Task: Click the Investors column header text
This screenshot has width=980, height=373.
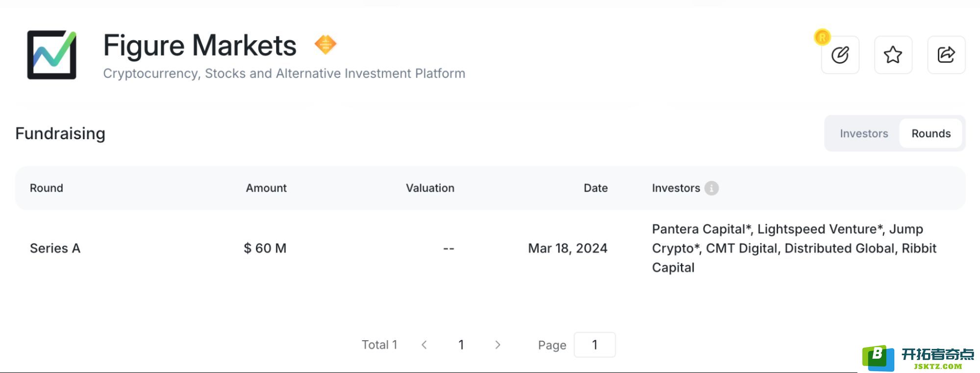Action: pyautogui.click(x=676, y=188)
